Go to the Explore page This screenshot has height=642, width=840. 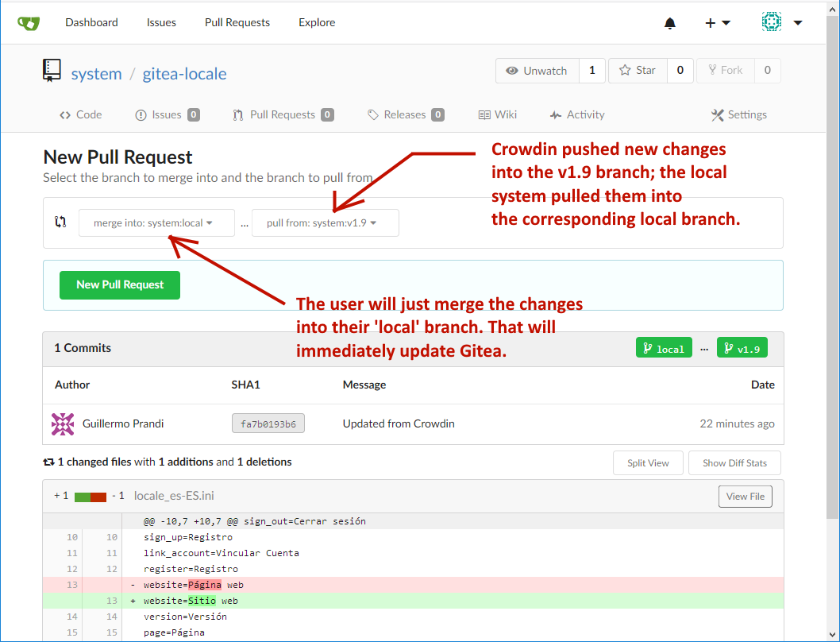(317, 22)
